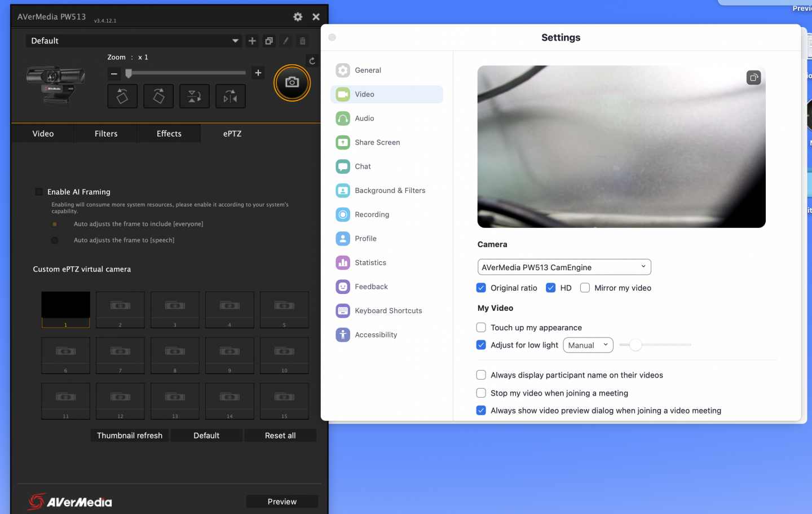The width and height of the screenshot is (812, 514).
Task: Enable Touch up my appearance
Action: tap(481, 327)
